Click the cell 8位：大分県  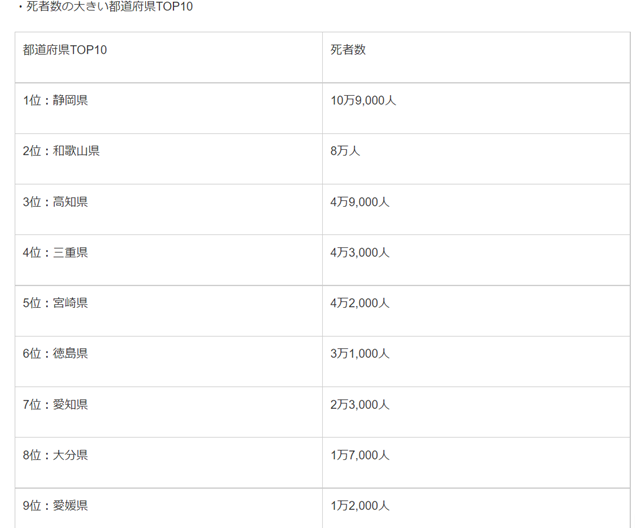coord(55,455)
